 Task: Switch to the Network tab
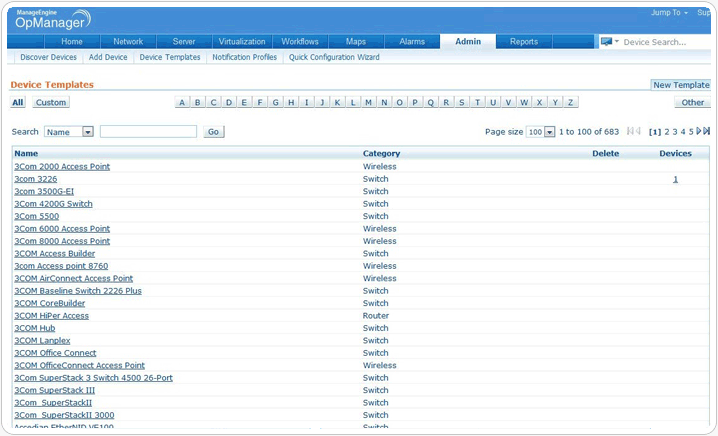128,42
